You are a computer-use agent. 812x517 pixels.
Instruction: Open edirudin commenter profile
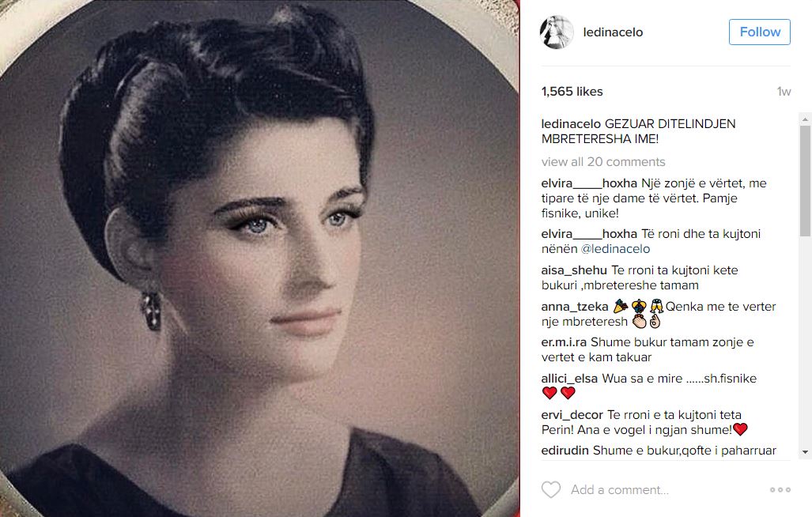point(565,451)
